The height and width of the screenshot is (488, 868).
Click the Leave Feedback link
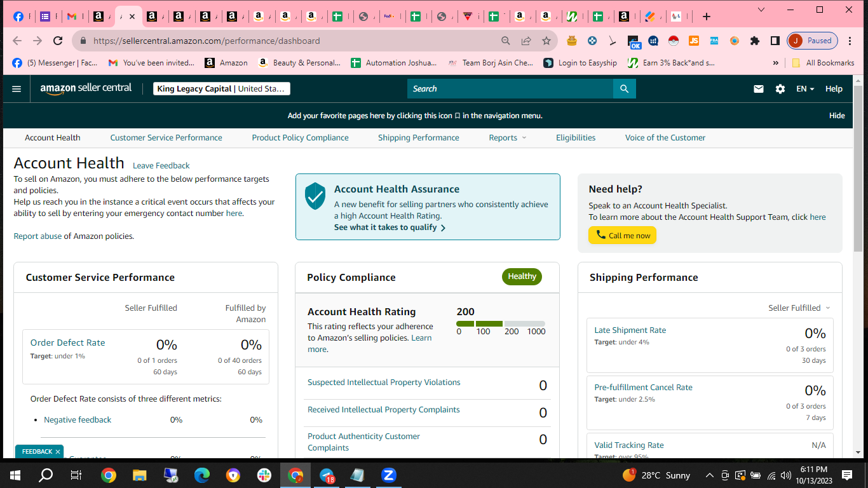point(161,165)
